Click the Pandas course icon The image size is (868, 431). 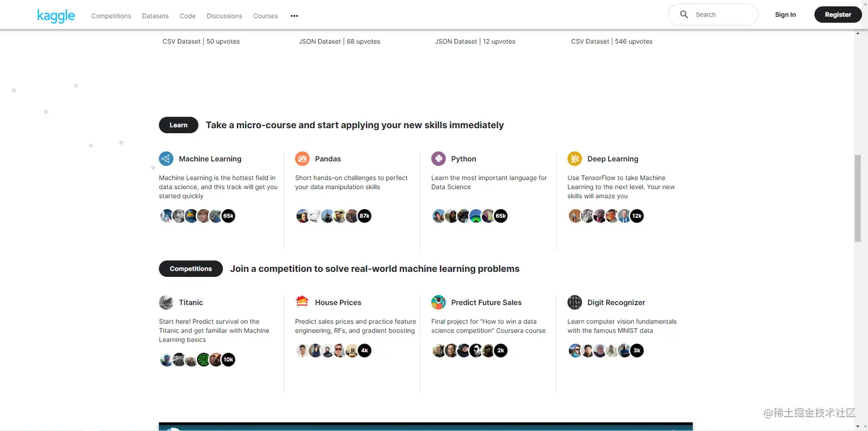[x=302, y=159]
